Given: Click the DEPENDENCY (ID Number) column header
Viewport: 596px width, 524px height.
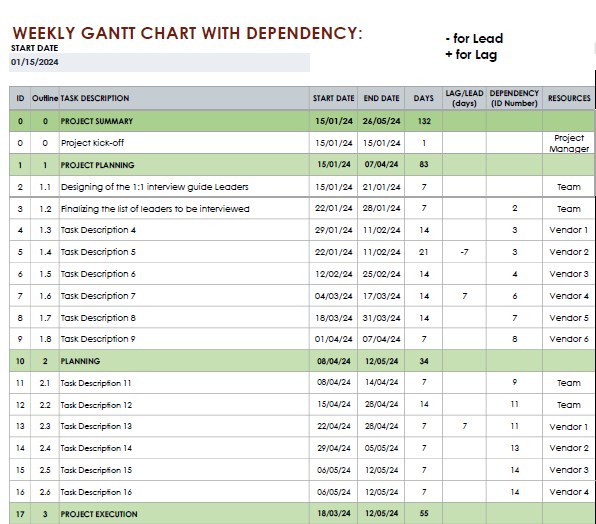Looking at the screenshot, I should pos(514,98).
